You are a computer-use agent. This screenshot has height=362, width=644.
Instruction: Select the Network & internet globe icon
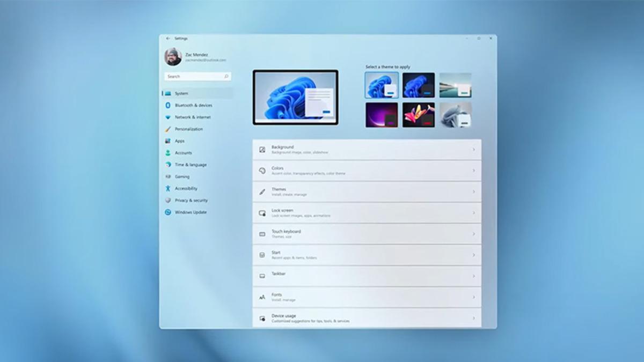point(169,117)
